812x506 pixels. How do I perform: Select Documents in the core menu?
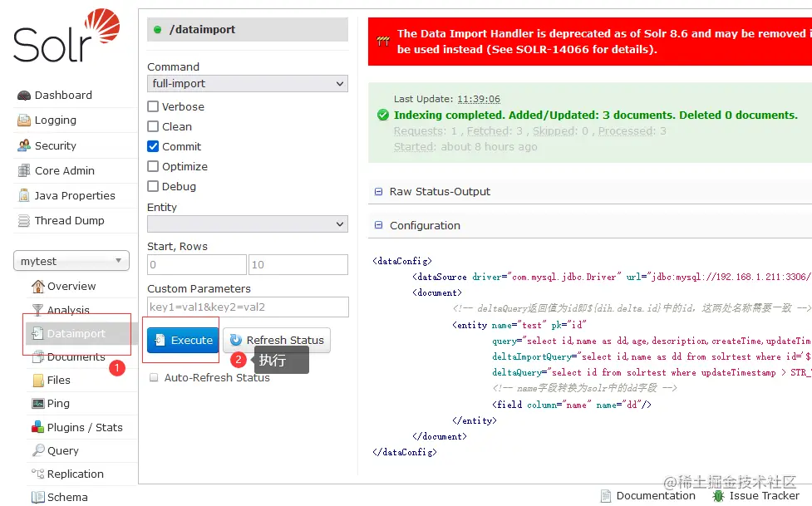point(76,356)
